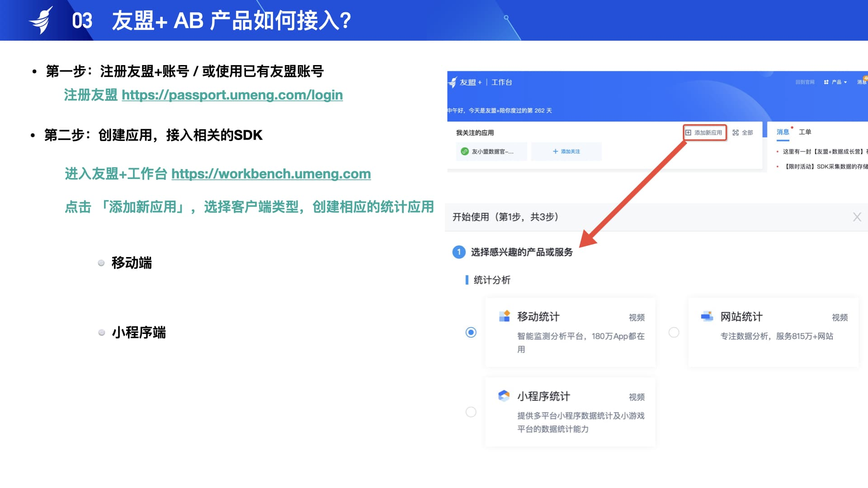Screen dimensions: 868x488
Task: Click 回到官网 link in workbench header
Action: [805, 82]
